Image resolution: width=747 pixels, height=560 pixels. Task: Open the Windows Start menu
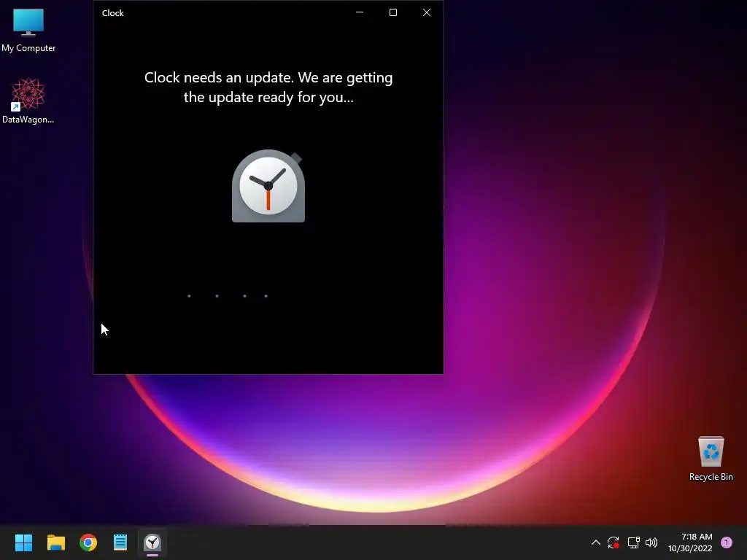point(23,542)
